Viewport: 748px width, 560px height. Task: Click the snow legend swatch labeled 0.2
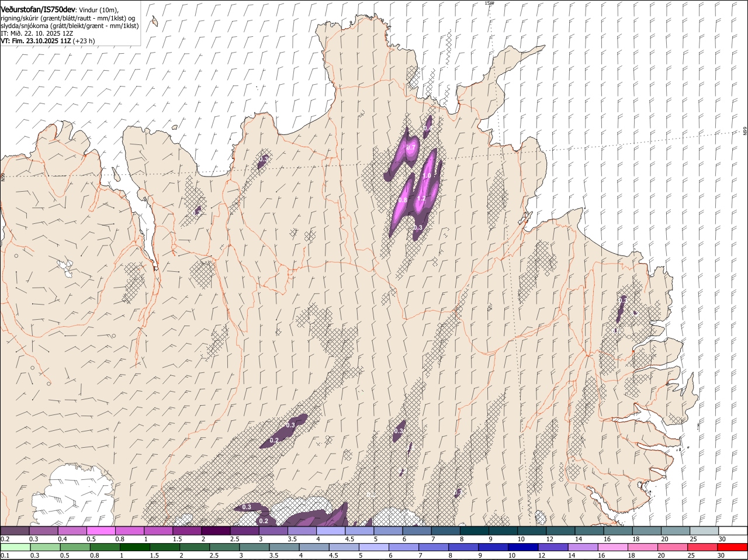pyautogui.click(x=15, y=531)
